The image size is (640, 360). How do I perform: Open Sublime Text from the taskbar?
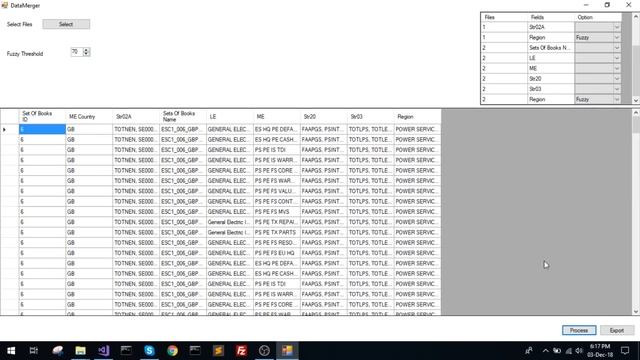tap(218, 351)
